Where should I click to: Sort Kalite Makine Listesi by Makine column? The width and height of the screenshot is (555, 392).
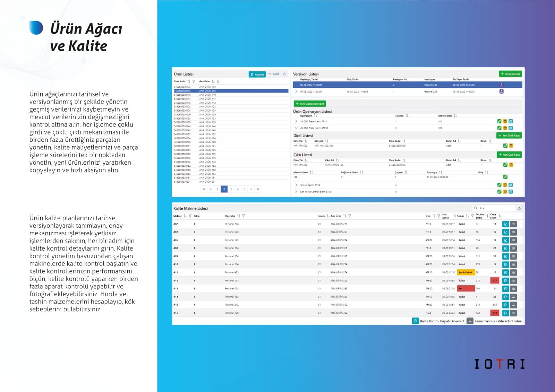tap(185, 216)
